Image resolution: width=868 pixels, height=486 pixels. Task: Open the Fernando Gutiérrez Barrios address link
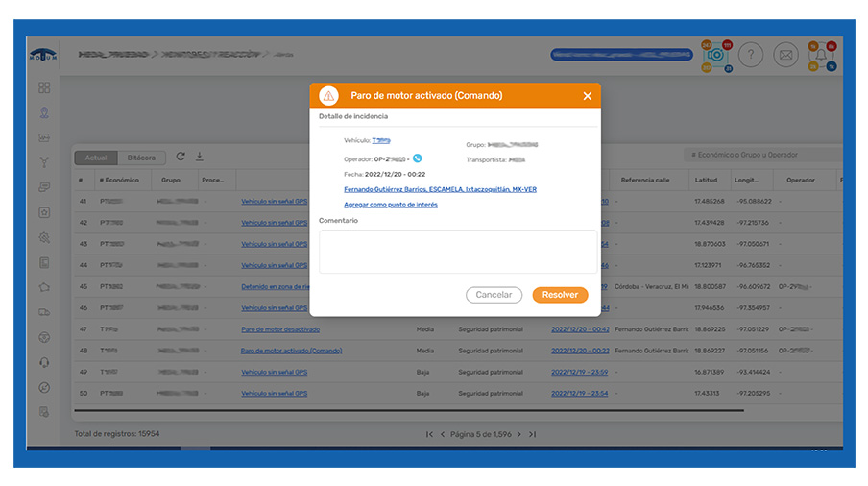(440, 189)
